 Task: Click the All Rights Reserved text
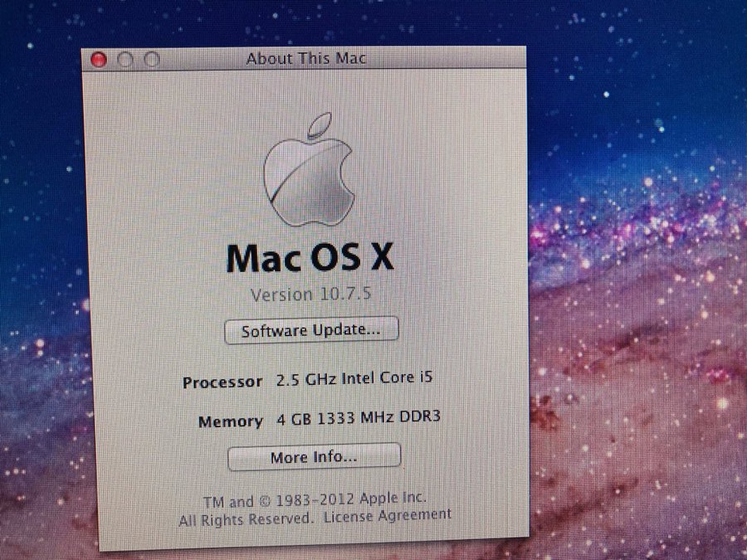(x=246, y=519)
